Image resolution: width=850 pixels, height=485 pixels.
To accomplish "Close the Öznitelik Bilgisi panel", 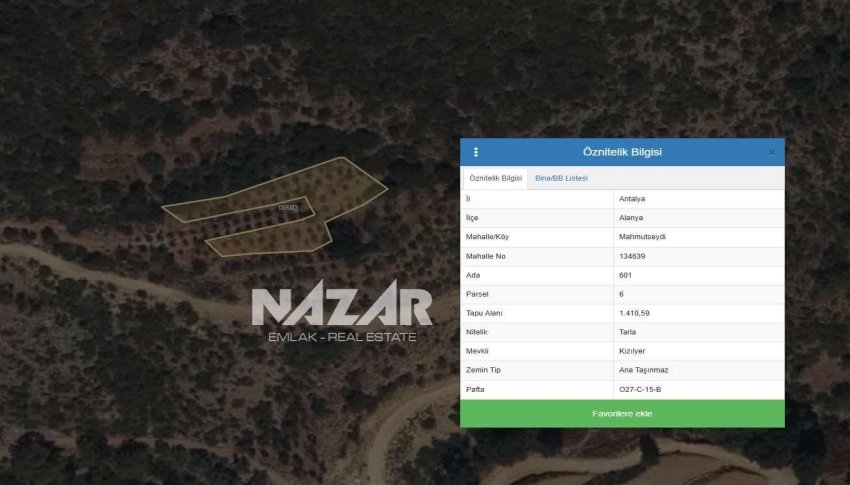I will coord(771,152).
